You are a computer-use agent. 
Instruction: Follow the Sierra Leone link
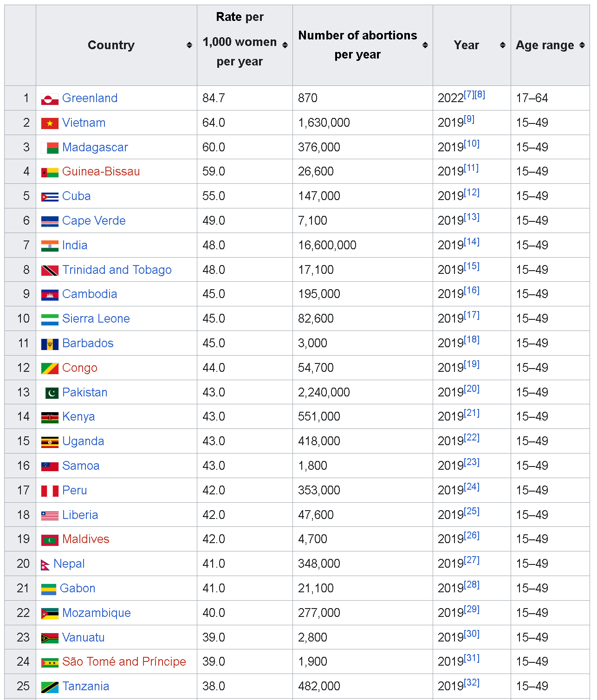96,318
